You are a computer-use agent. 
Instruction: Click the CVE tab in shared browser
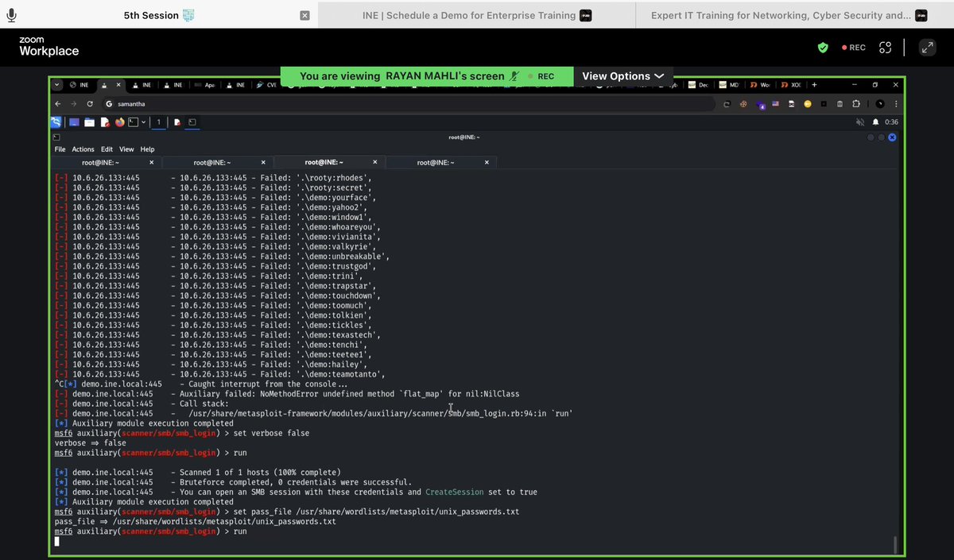point(267,85)
